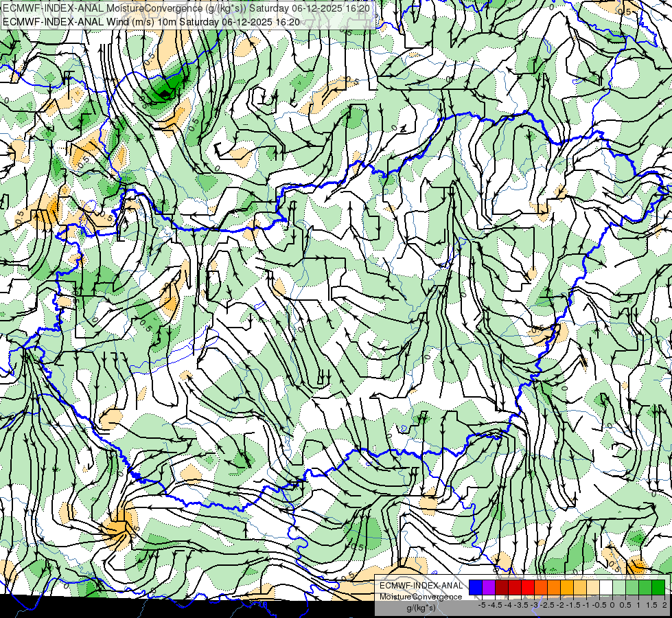
Task: Click the 2 tick label ending the legend scale
Action: tap(664, 605)
